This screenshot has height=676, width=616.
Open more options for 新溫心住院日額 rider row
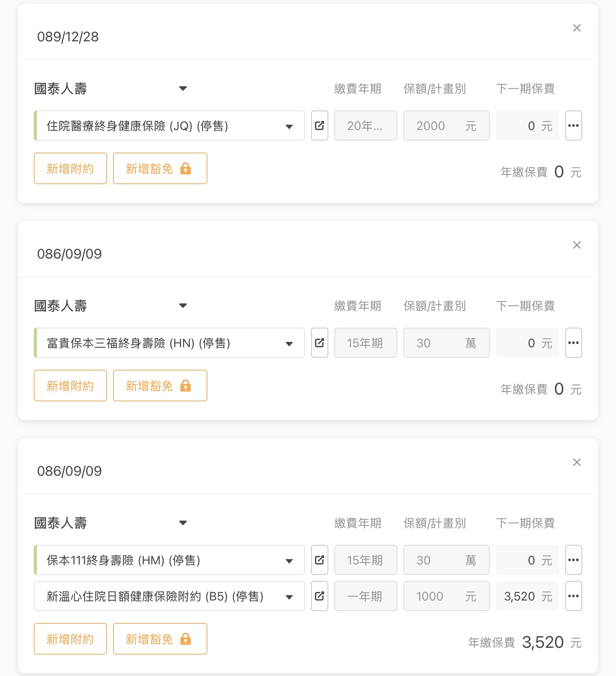(573, 596)
